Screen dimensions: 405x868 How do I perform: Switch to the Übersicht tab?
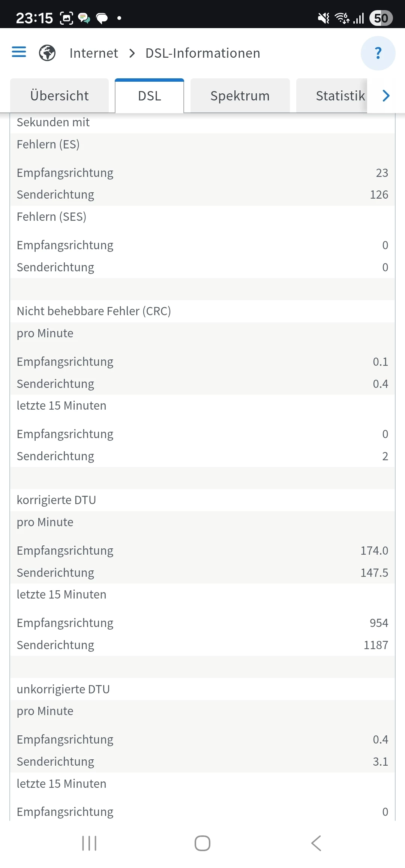tap(60, 96)
